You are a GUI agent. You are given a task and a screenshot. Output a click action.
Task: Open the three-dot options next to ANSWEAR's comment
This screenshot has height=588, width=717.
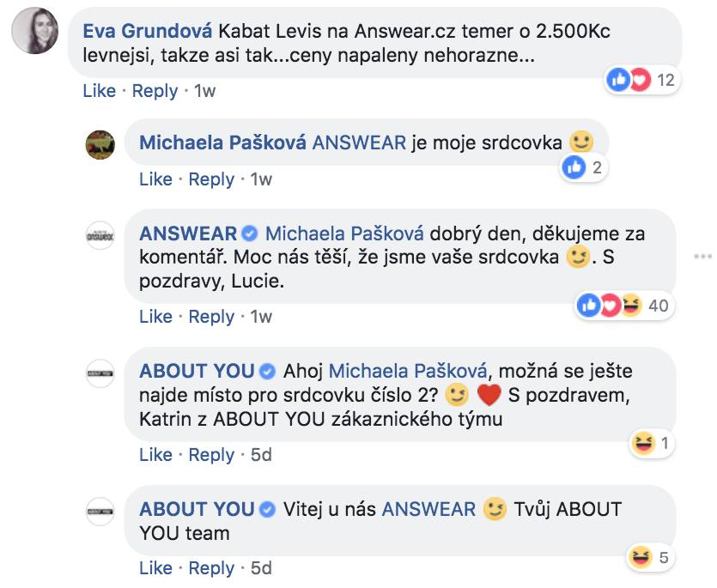[x=702, y=257]
